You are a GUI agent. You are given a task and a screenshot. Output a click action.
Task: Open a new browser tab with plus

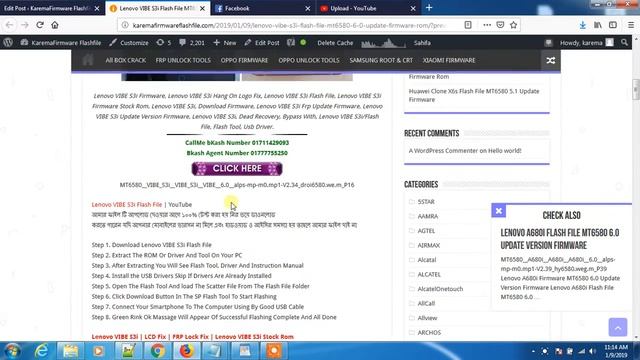429,8
